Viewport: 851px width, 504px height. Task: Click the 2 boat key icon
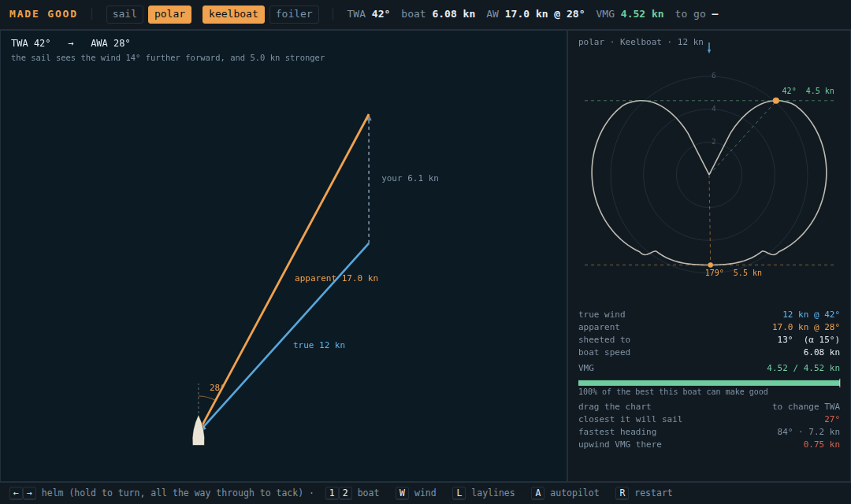pyautogui.click(x=345, y=493)
